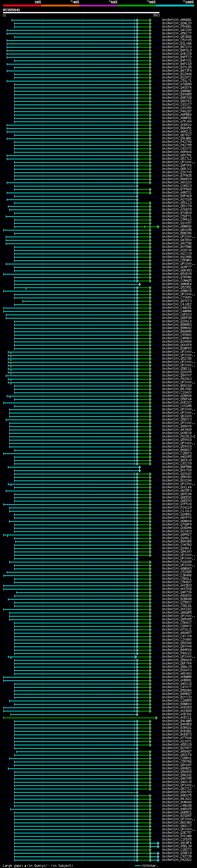
Task: Click the cyan ~100% identity legend bar
Action: coord(175,6)
